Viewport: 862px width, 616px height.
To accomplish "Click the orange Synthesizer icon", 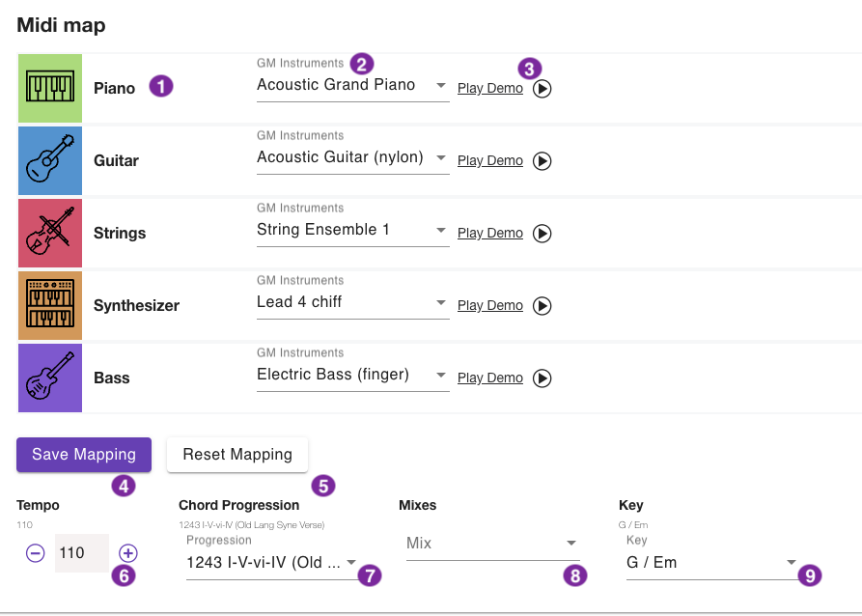I will pos(50,305).
